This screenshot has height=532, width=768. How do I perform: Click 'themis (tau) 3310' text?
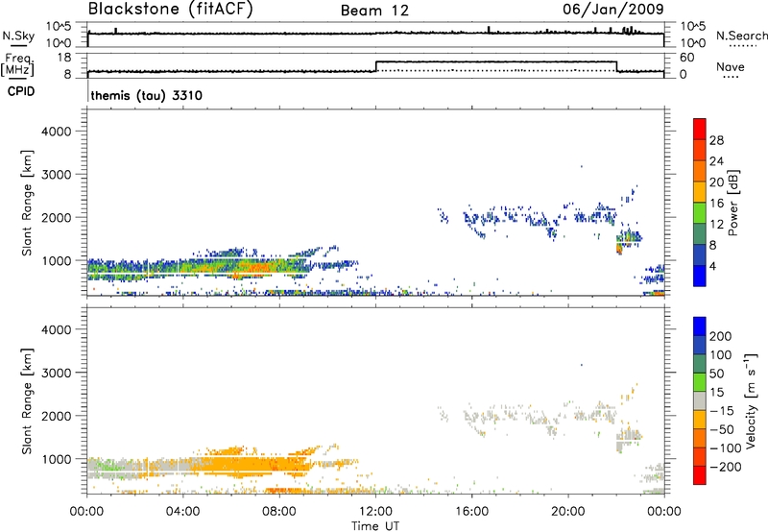click(x=147, y=95)
